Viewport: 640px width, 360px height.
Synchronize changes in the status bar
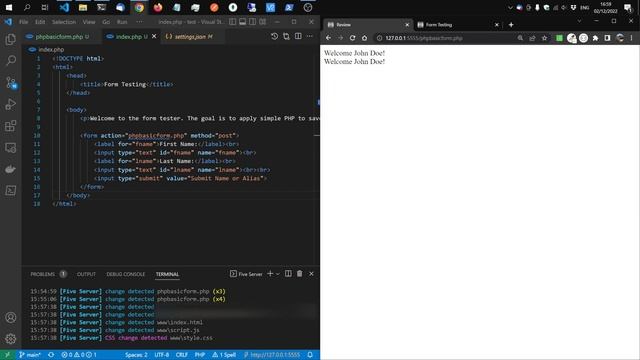pos(51,355)
